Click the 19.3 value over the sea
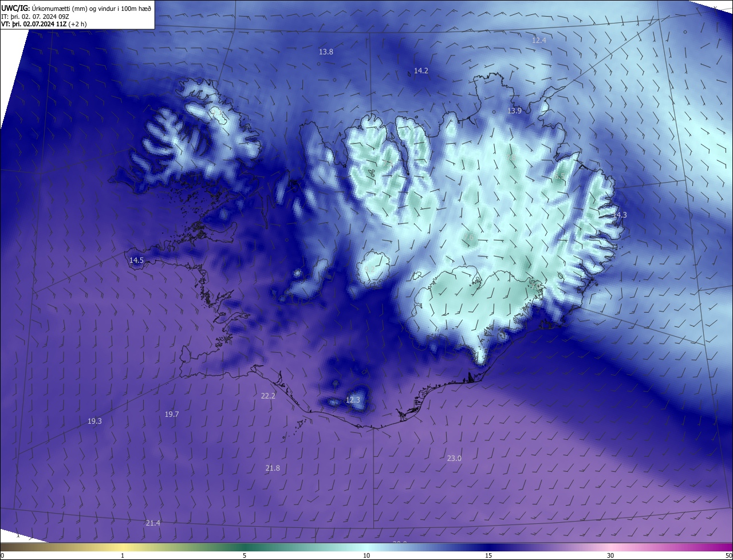This screenshot has width=733, height=560. (94, 421)
